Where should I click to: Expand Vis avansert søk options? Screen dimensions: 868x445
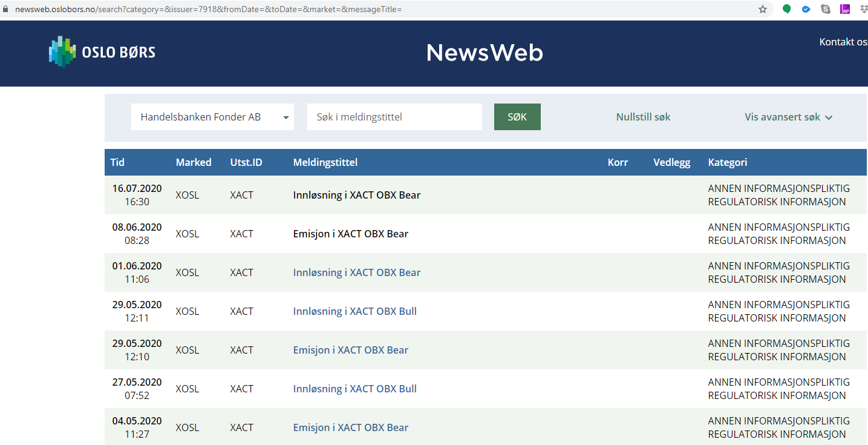tap(788, 117)
